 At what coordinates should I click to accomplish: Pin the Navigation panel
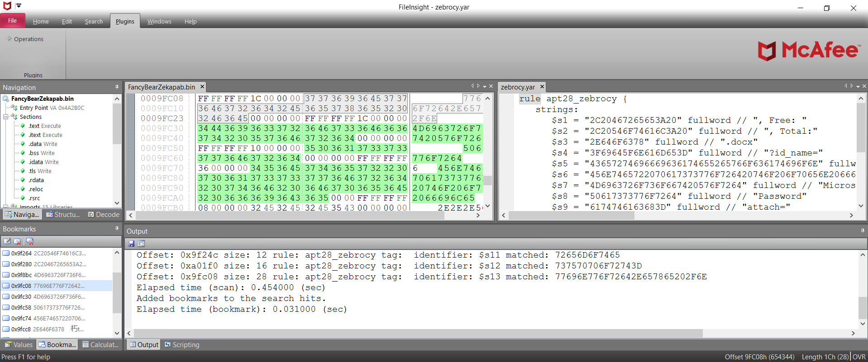pos(117,87)
